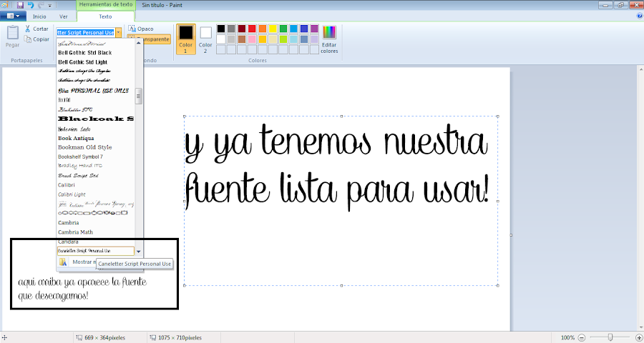This screenshot has height=343, width=644.
Task: Select the Color 1 button
Action: pos(185,39)
